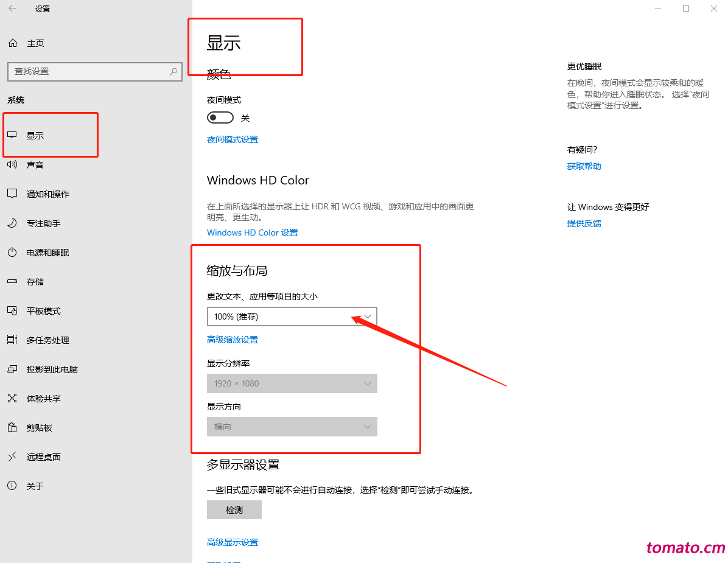Viewport: 728px width, 563px height.
Task: Click the projecting icon for 投影到此电脑
Action: coord(12,369)
